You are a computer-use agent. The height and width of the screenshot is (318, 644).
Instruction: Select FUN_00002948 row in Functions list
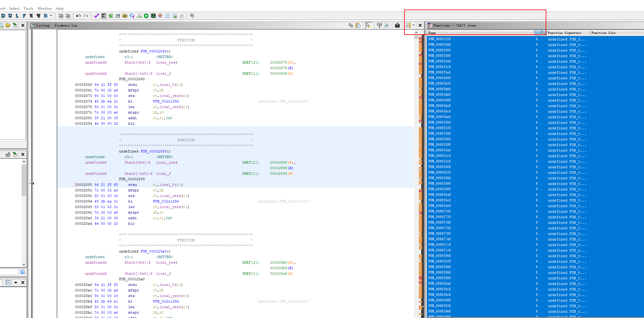535,312
